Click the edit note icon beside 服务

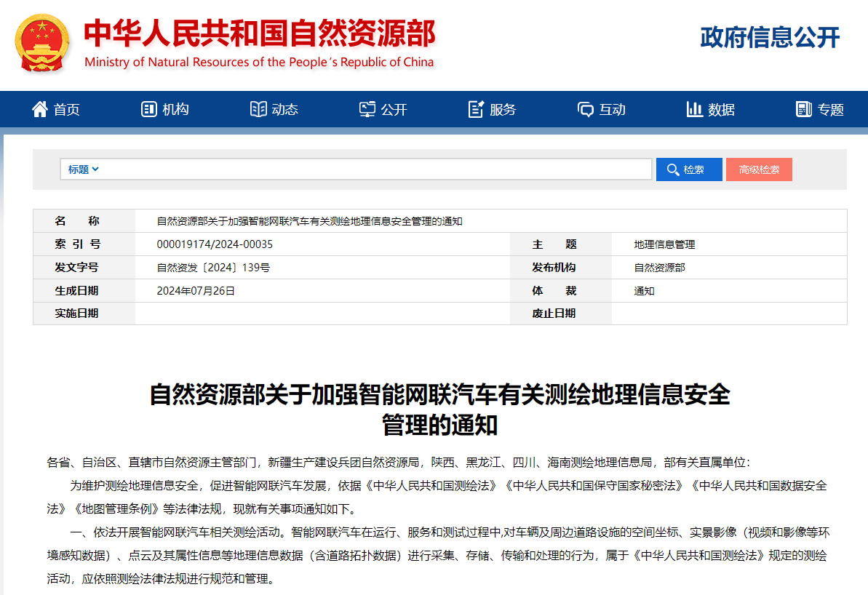click(x=476, y=109)
